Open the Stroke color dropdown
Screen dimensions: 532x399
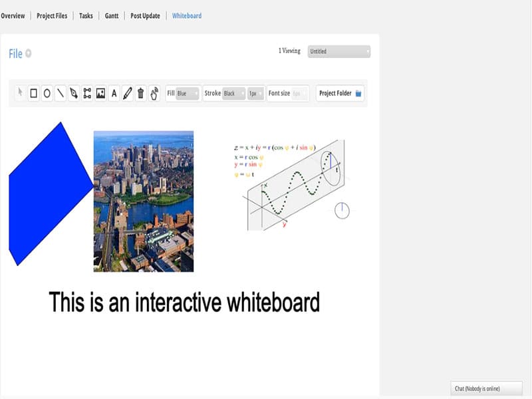pyautogui.click(x=234, y=93)
